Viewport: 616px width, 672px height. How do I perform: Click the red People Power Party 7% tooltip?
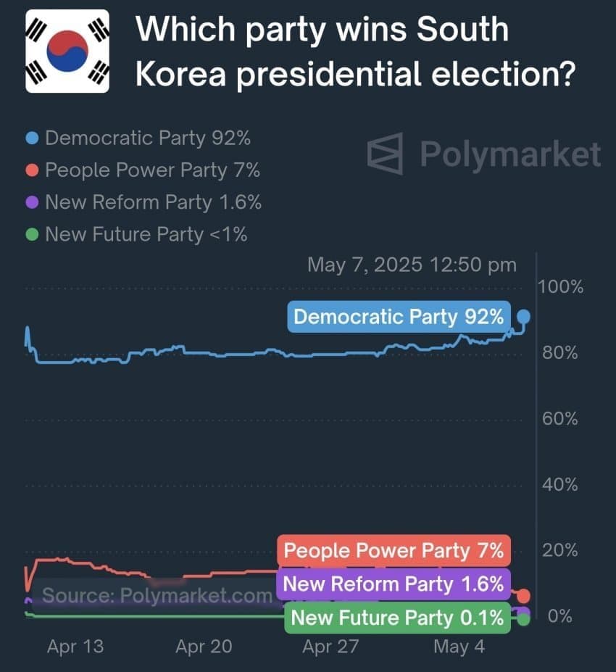[394, 551]
